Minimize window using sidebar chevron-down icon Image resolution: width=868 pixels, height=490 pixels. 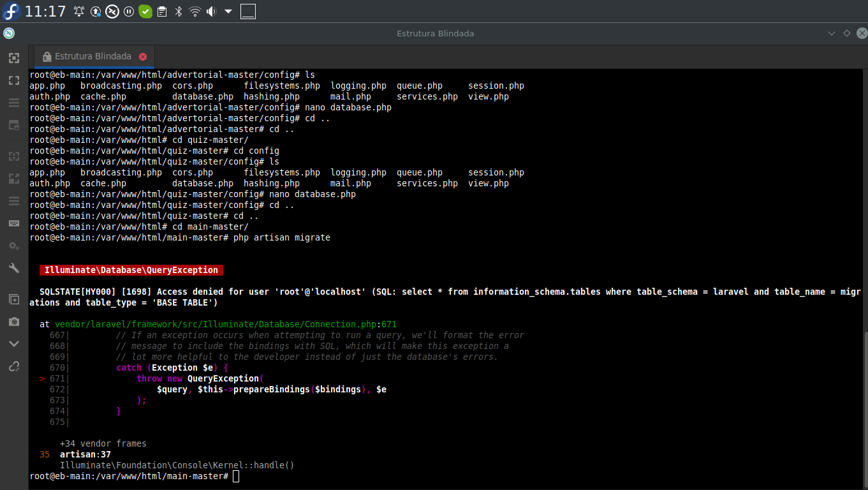[13, 344]
